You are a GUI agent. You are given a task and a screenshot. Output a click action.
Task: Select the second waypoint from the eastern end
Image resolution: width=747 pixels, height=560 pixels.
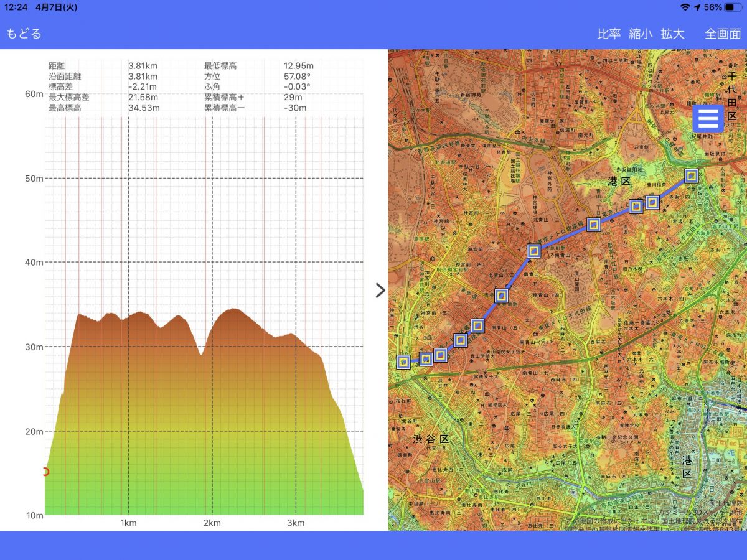click(x=652, y=202)
